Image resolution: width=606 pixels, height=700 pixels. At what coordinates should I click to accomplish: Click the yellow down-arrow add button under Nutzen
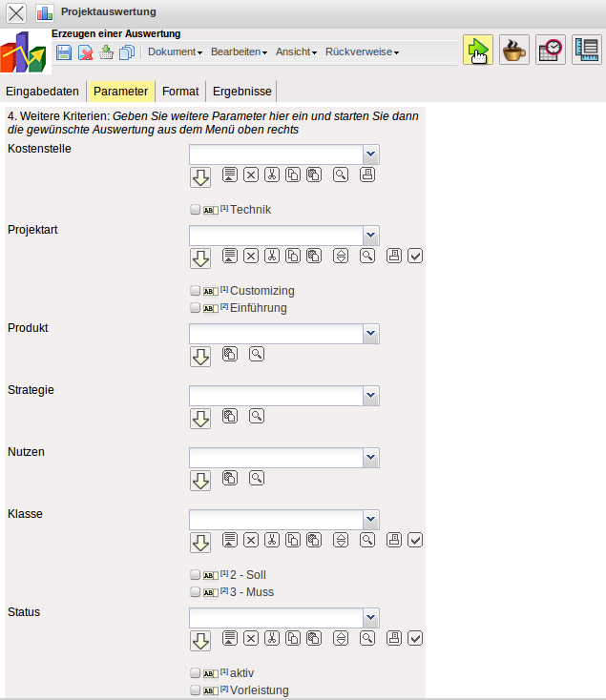coord(200,480)
